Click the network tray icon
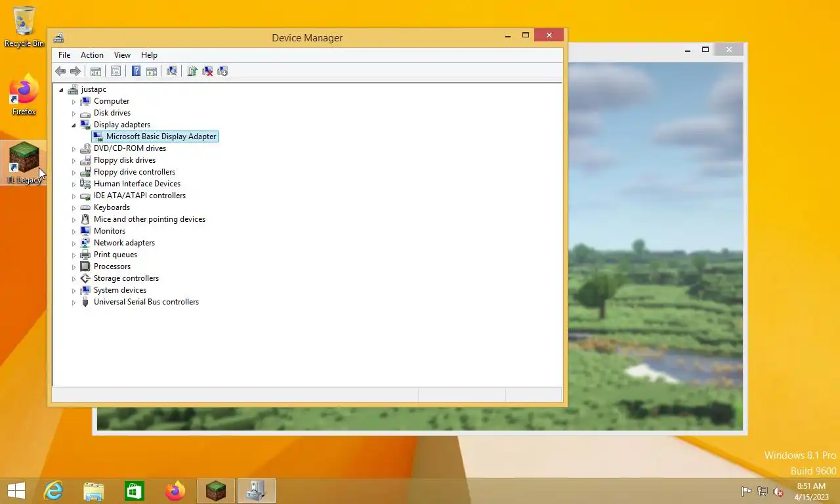The height and width of the screenshot is (504, 840). pos(763,492)
